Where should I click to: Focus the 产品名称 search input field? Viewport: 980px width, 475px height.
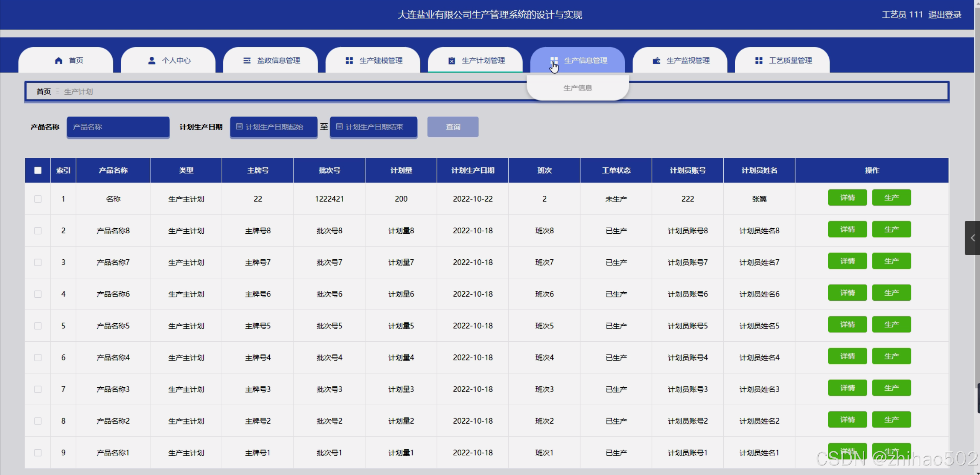[118, 127]
